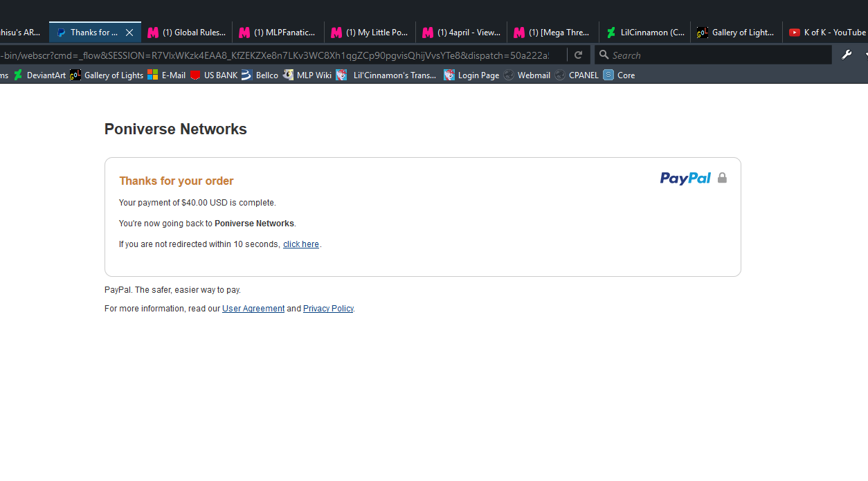The width and height of the screenshot is (868, 481).
Task: Open the US BANK bookmark
Action: pyautogui.click(x=214, y=75)
